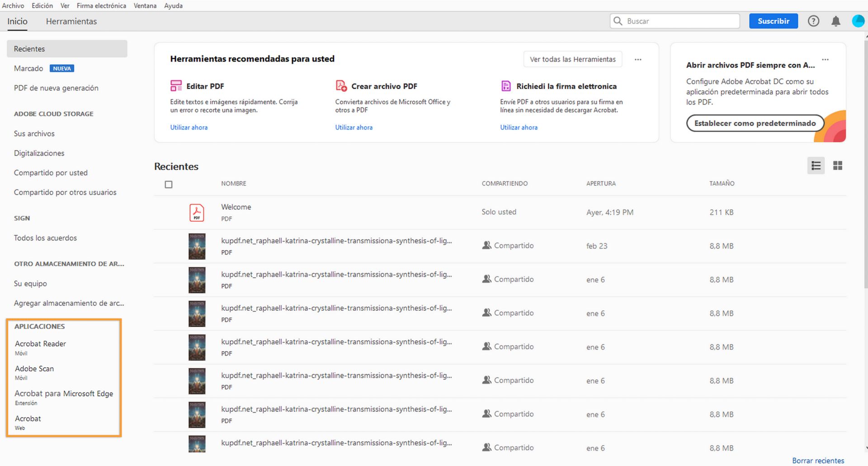Screen dimensions: 868x466
Task: Switch to grid thumbnail view
Action: (838, 166)
